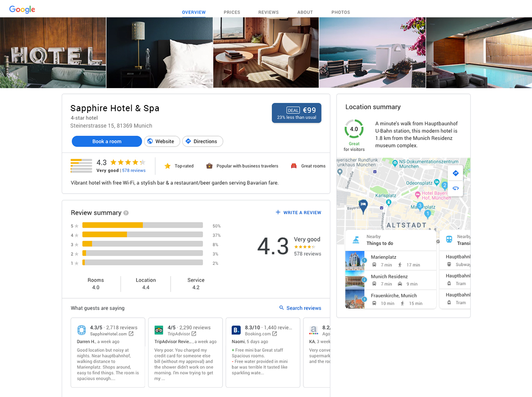Filter by the 3-star rating bar
Viewport: 532px width, 397px height.
coord(142,244)
